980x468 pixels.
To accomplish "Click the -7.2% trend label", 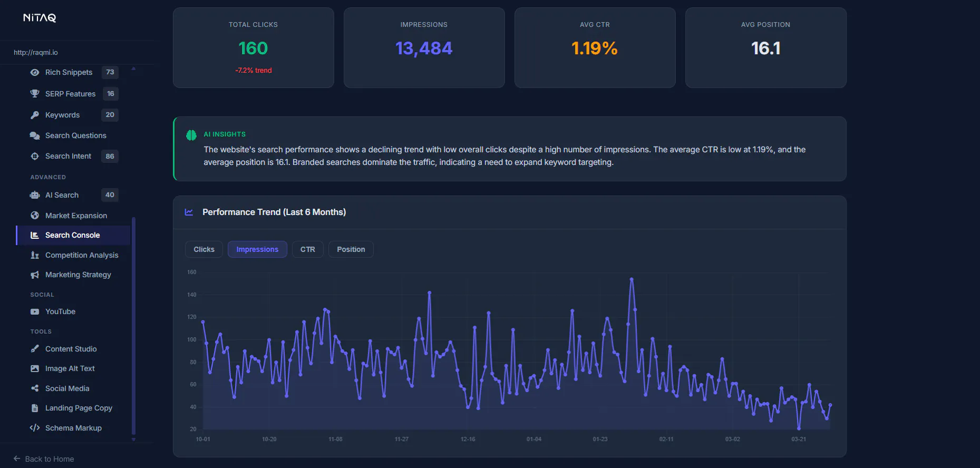I will [x=254, y=70].
